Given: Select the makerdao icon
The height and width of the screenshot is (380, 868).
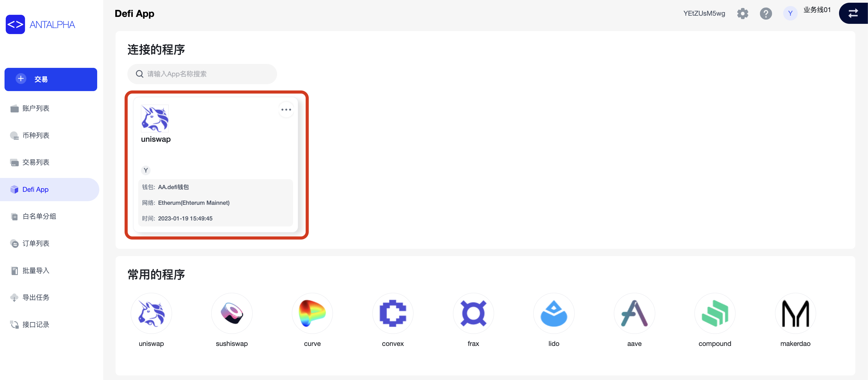Looking at the screenshot, I should point(795,313).
